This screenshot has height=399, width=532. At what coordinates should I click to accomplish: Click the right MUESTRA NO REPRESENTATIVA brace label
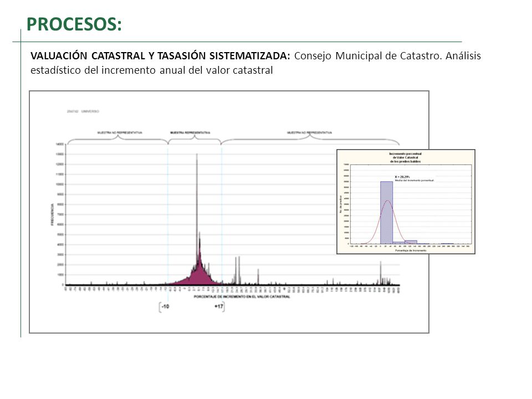309,132
